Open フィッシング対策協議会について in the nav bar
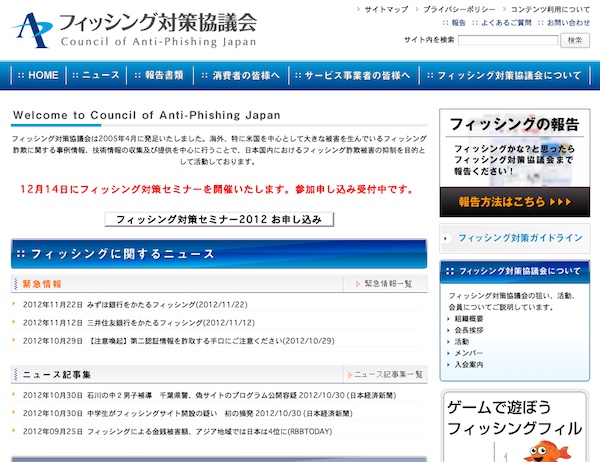Viewport: 600px width, 462px height. [503, 75]
